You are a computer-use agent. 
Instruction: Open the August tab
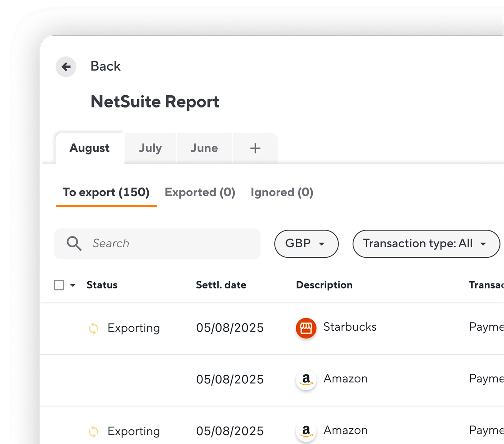click(x=90, y=148)
